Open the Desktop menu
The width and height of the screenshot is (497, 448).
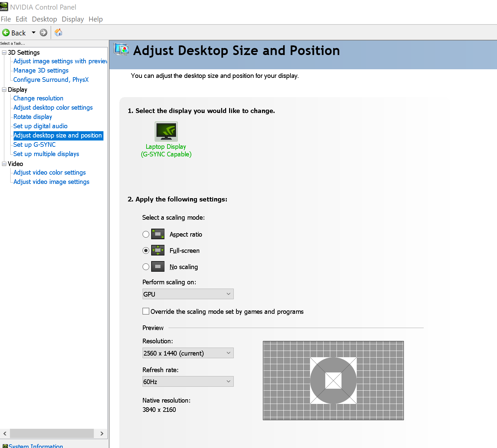pos(44,19)
